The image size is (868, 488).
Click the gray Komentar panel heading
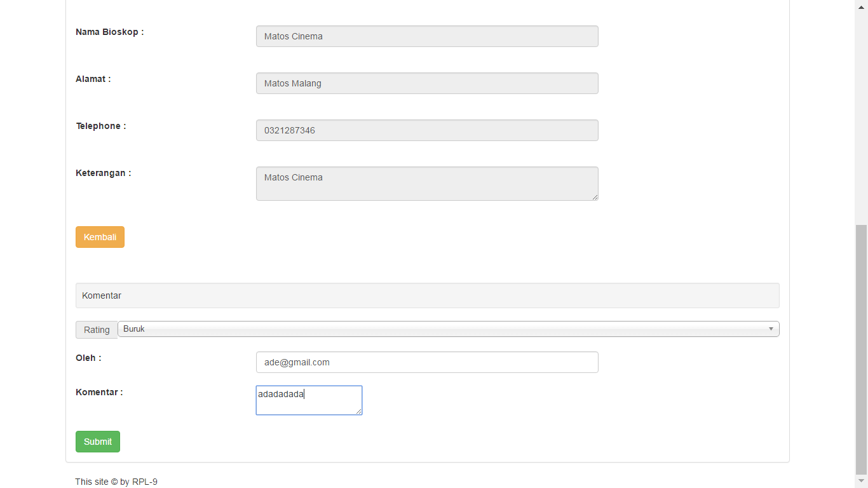(x=427, y=295)
